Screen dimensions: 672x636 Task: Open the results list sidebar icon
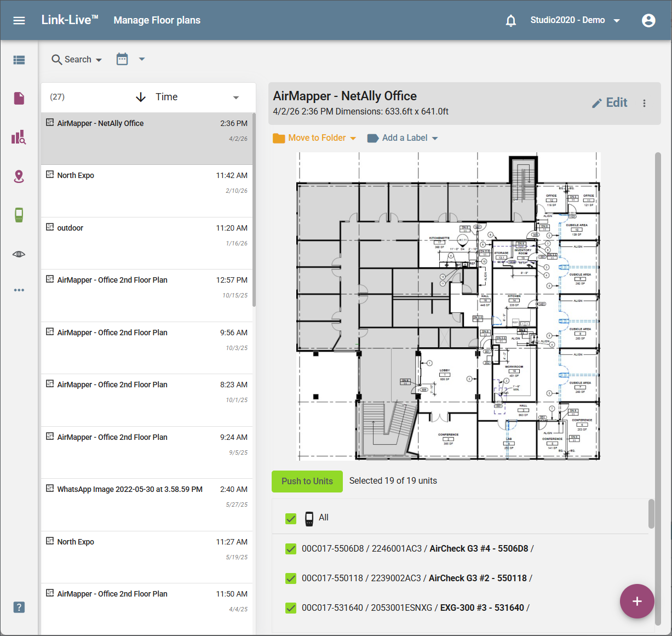click(19, 60)
